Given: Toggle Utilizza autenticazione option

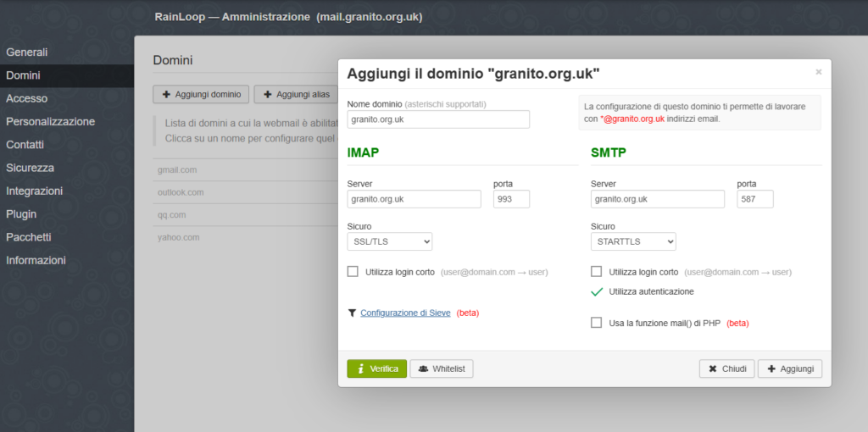Looking at the screenshot, I should [597, 291].
